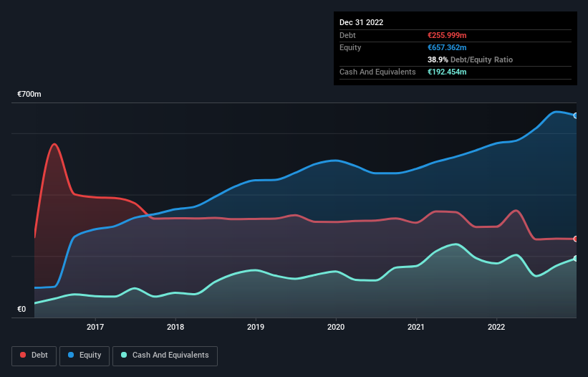
Task: Select the 2018 x-axis label
Action: tap(175, 327)
